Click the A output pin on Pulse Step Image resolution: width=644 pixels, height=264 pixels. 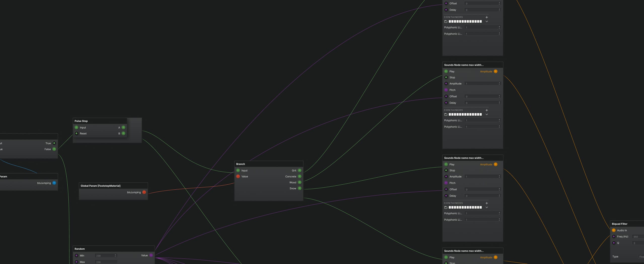124,127
